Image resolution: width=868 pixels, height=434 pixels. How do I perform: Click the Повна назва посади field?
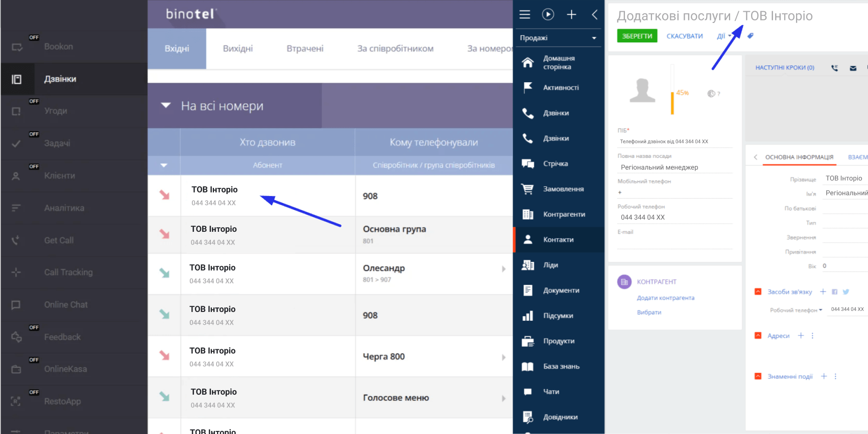[674, 167]
